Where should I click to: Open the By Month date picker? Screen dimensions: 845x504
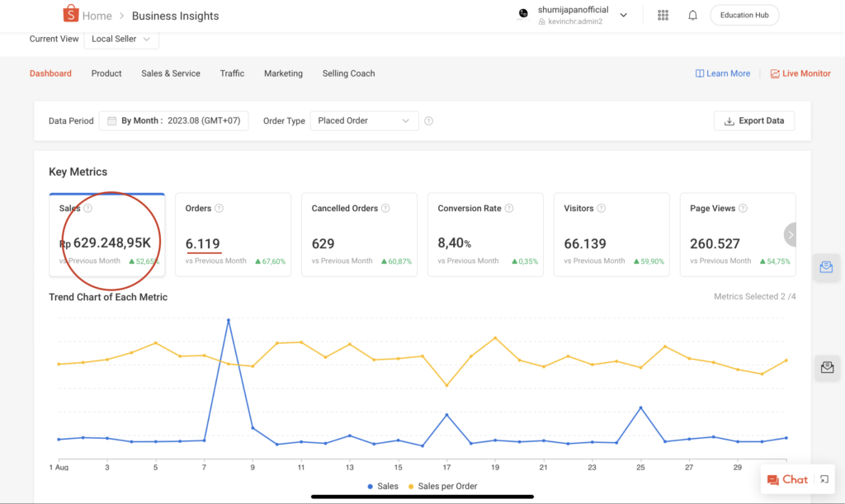point(173,121)
